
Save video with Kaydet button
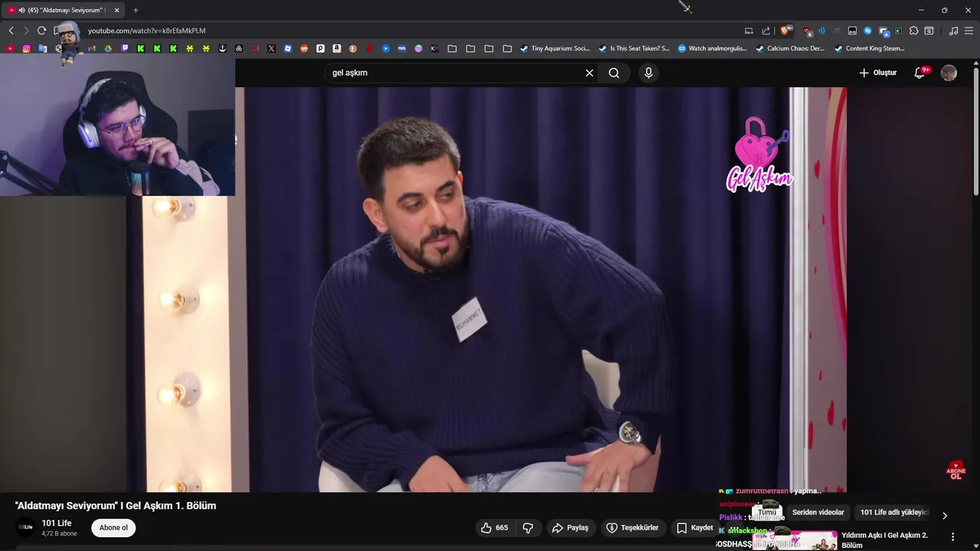[695, 527]
